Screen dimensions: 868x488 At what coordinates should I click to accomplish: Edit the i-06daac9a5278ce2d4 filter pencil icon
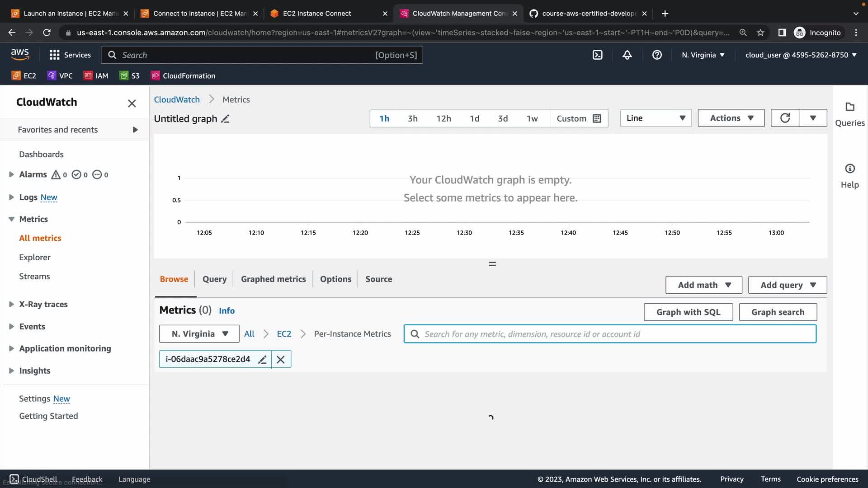click(262, 360)
